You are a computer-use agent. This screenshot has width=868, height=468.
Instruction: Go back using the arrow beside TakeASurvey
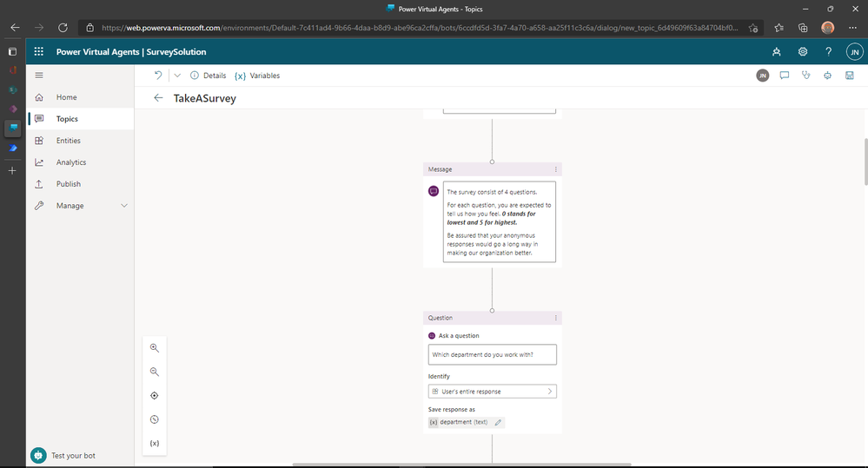click(158, 98)
